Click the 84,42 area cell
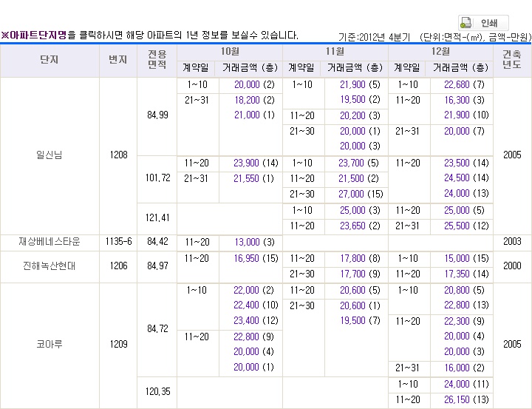The height and width of the screenshot is (409, 532). [157, 242]
